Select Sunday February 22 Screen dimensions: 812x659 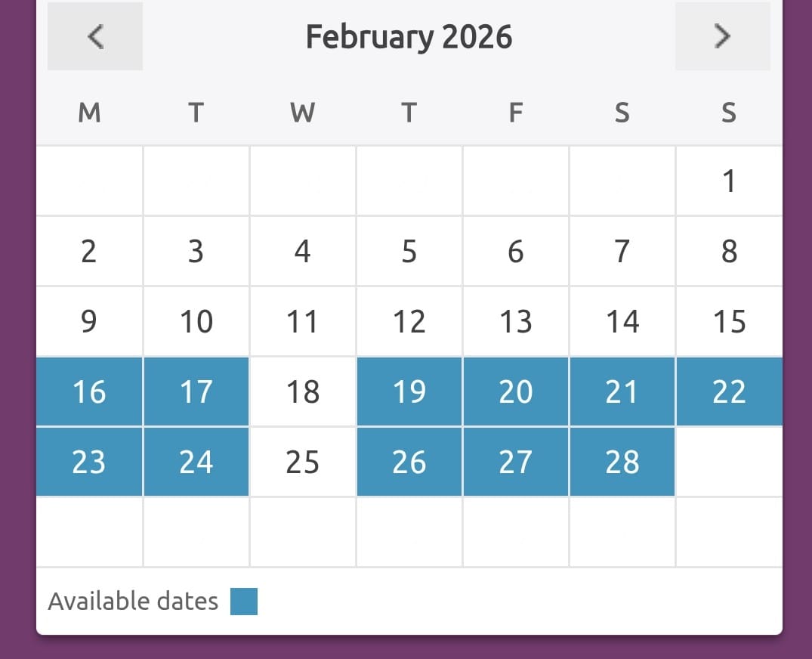(x=729, y=391)
